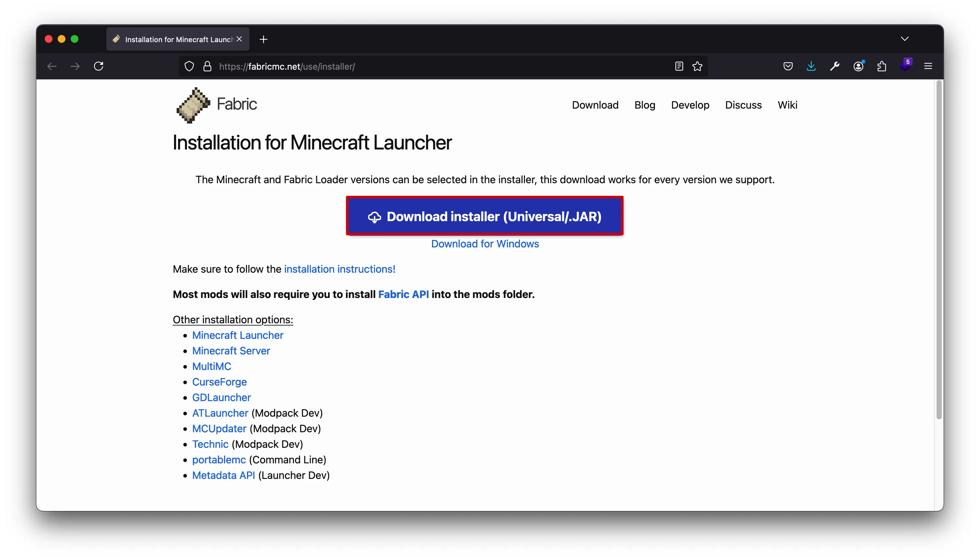Open the Downloads panel arrow icon
This screenshot has height=559, width=980.
811,66
